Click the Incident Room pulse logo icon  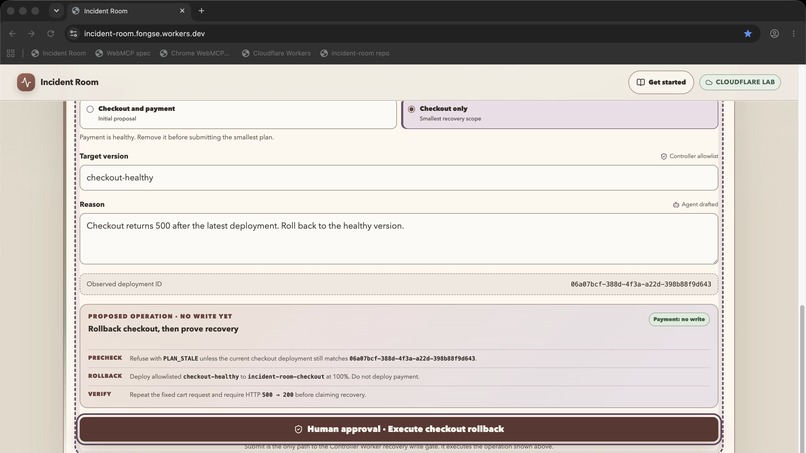pos(26,82)
